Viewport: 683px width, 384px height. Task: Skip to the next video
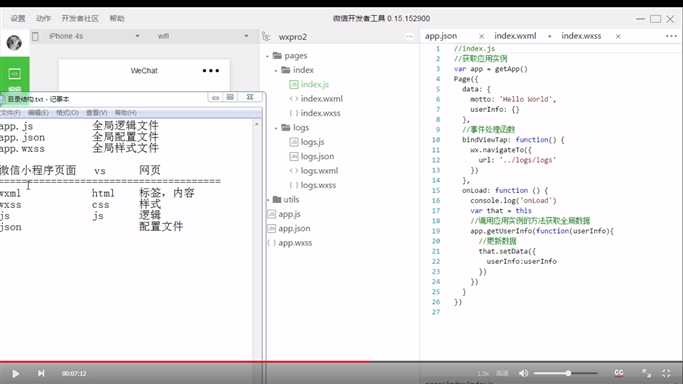click(x=41, y=373)
